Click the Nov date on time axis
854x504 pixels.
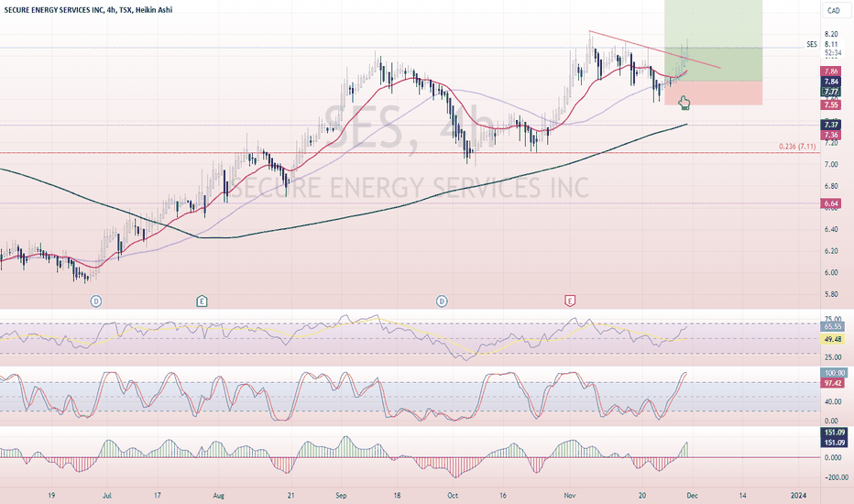(x=570, y=496)
